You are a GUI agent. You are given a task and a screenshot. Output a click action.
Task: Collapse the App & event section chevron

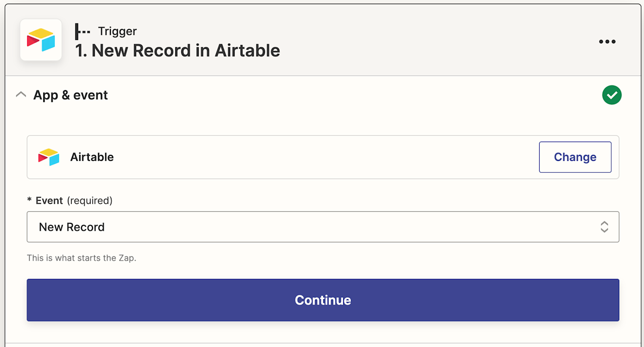click(21, 95)
